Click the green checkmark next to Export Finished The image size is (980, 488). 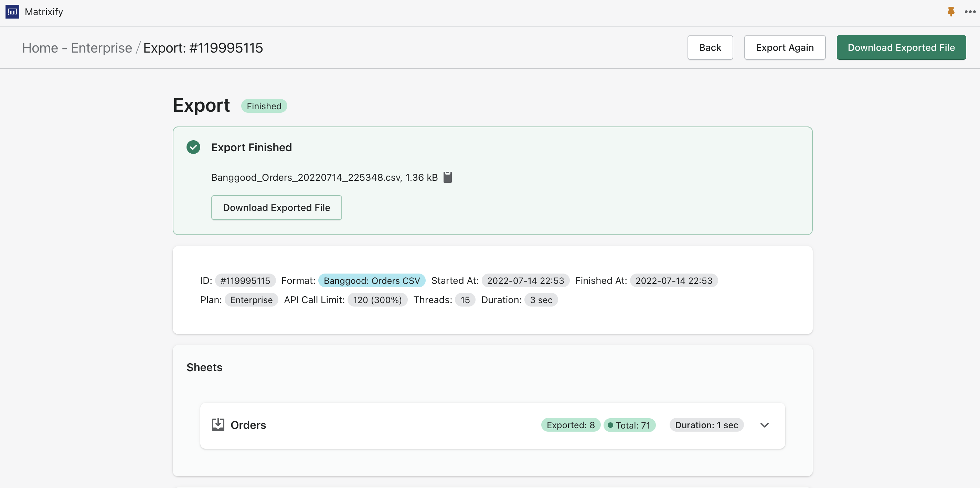pos(193,147)
